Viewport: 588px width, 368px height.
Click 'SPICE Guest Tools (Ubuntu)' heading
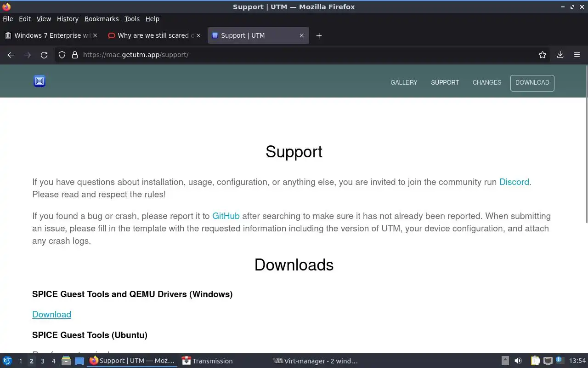[90, 335]
